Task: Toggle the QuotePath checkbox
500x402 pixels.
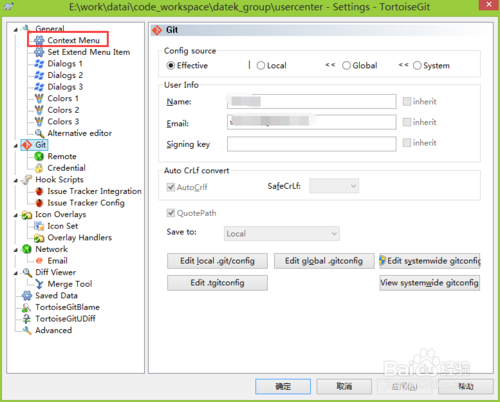Action: click(x=171, y=213)
